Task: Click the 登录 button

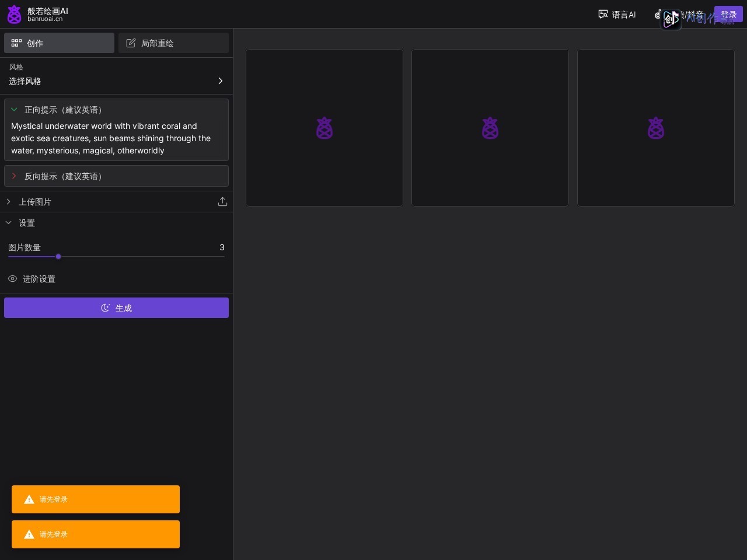Action: pos(728,14)
